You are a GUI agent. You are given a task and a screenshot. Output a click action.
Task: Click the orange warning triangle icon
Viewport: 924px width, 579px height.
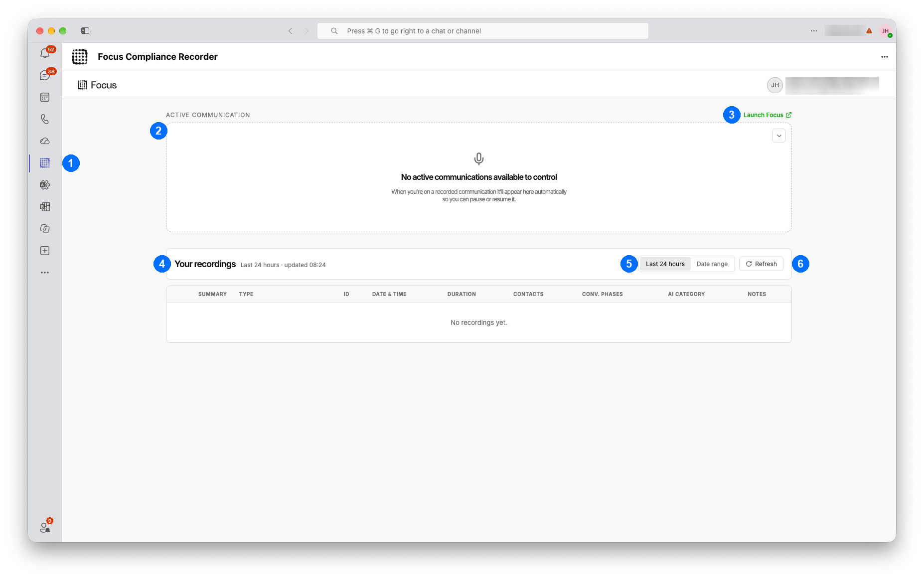(x=869, y=31)
